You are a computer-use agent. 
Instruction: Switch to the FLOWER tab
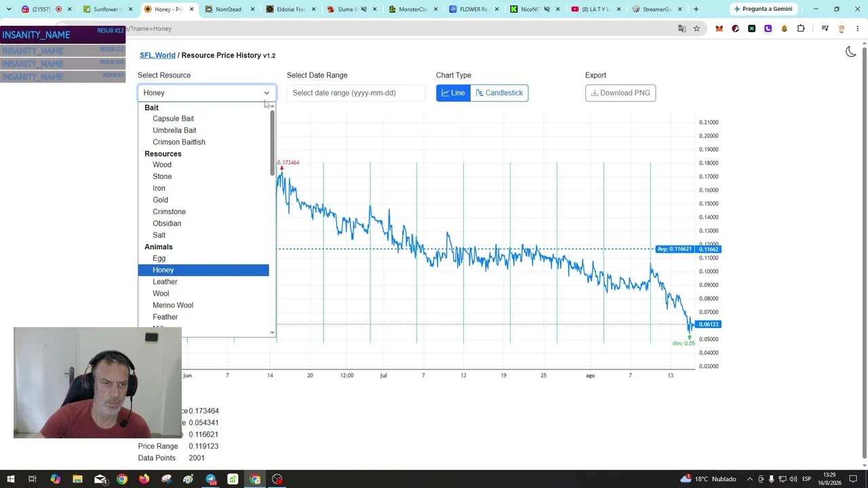tap(473, 9)
